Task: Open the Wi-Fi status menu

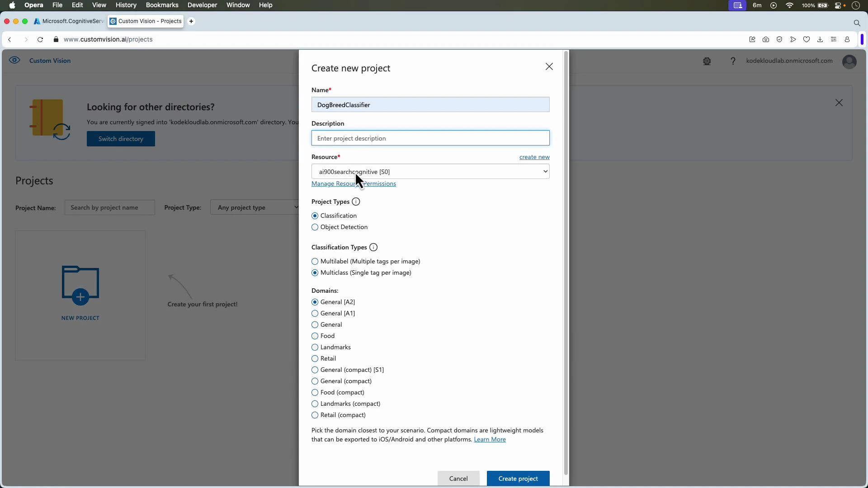Action: click(789, 5)
